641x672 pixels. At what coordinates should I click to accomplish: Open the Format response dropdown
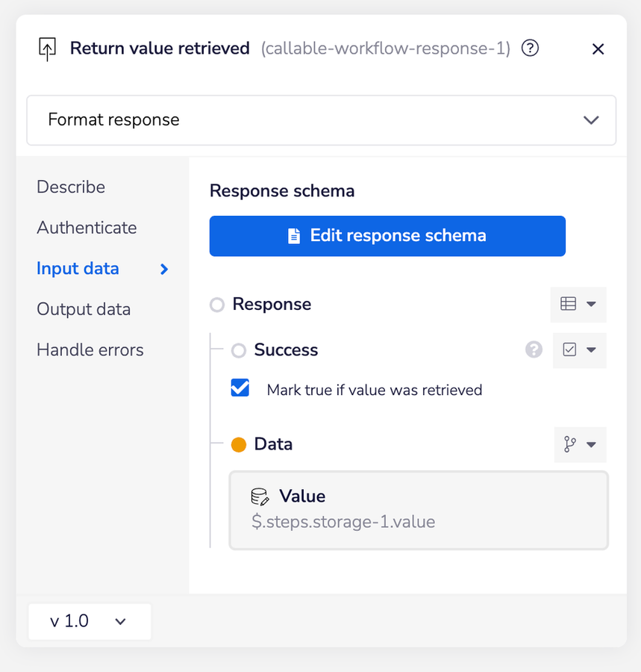321,120
